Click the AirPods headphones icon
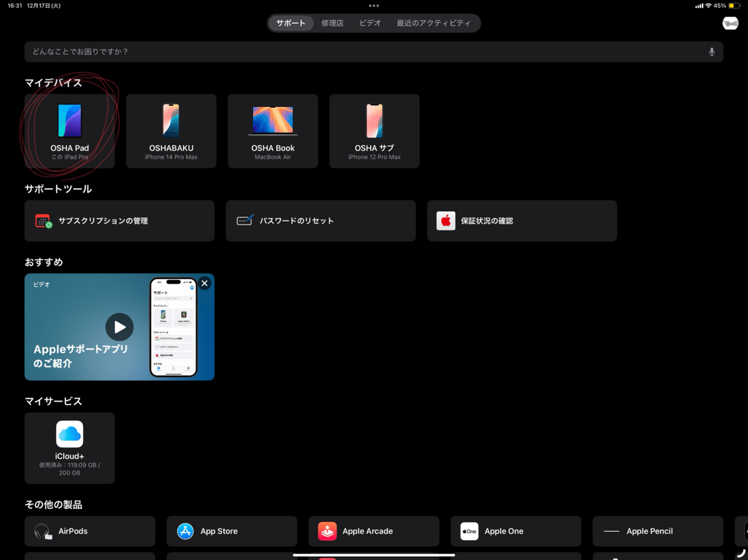This screenshot has height=560, width=748. pyautogui.click(x=43, y=531)
